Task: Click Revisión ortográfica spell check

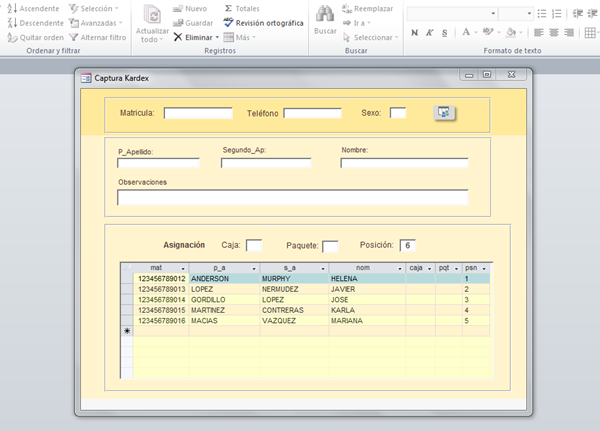Action: click(262, 22)
